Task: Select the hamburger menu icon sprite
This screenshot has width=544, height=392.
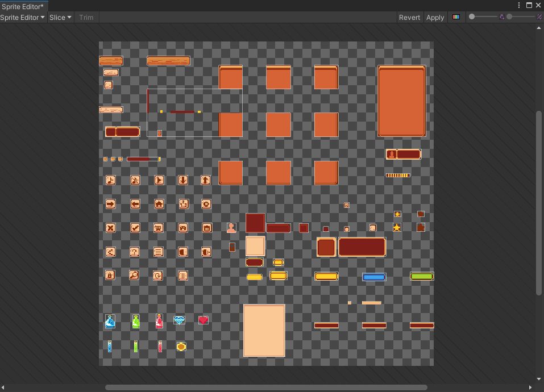Action: tap(159, 252)
